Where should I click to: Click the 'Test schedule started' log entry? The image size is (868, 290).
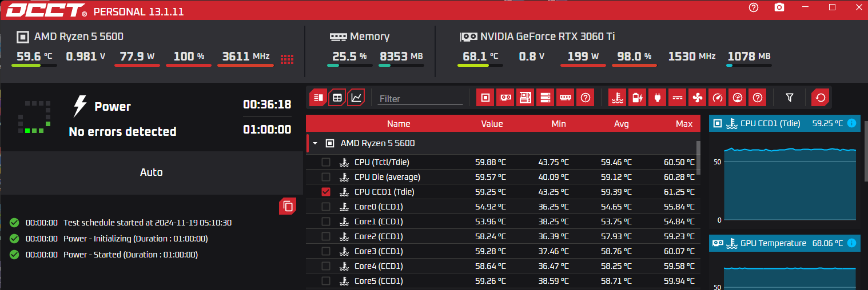[148, 223]
